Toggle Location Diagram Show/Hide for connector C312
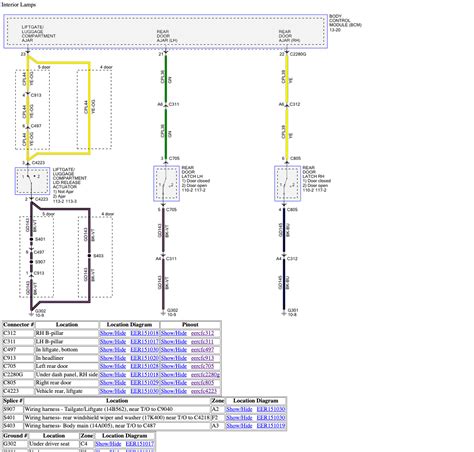The image size is (474, 452). 113,333
